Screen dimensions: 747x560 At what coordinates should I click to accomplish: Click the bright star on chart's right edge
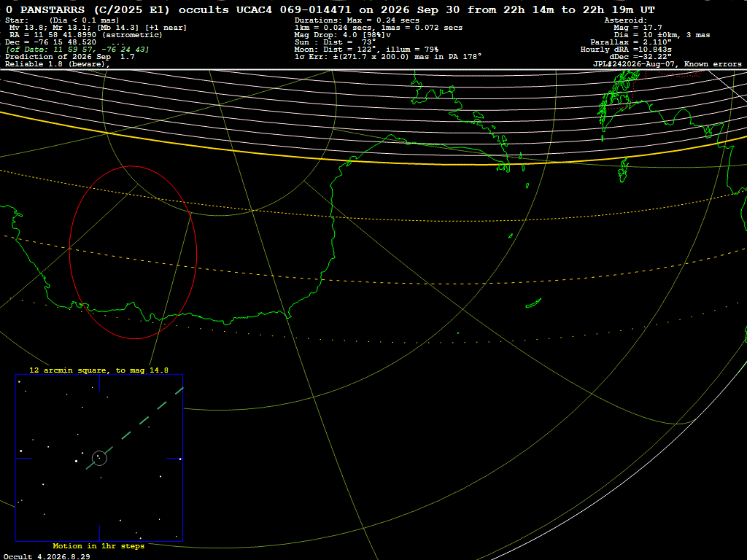(x=180, y=459)
